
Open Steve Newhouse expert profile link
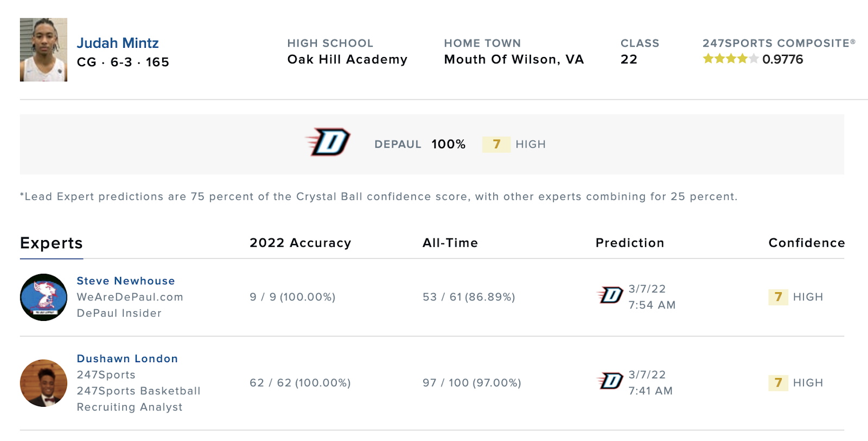126,281
